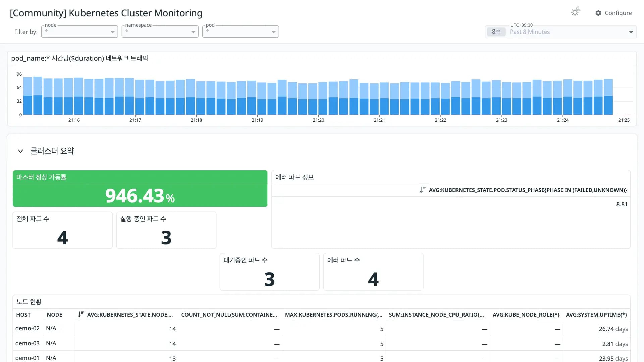Open the Configure menu
The image size is (644, 362).
pos(613,13)
